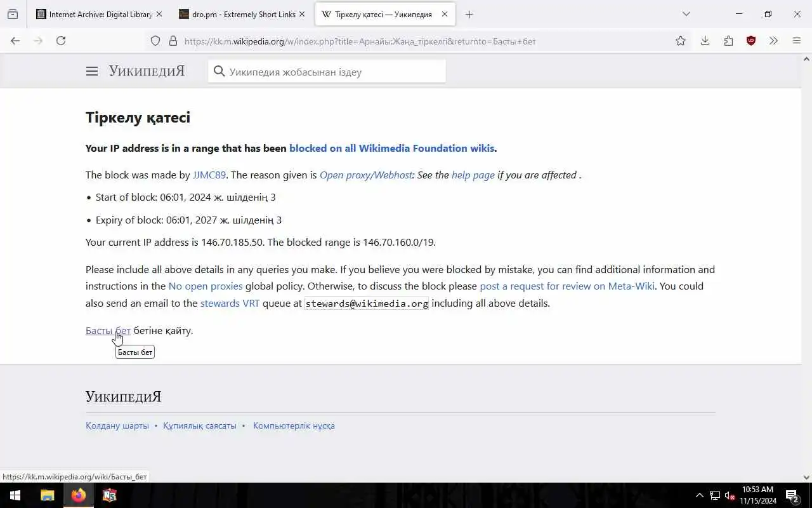The height and width of the screenshot is (508, 812).
Task: Open Firefox View tab icon
Action: [x=13, y=14]
